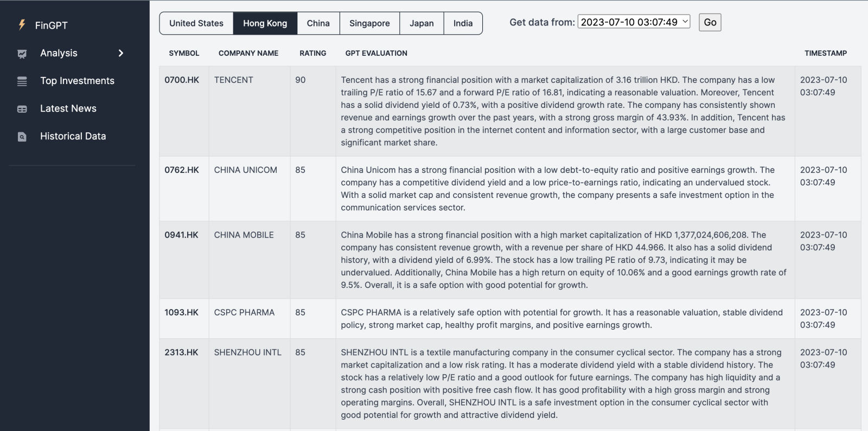Click China Mobile's rating 85
The height and width of the screenshot is (431, 868).
click(300, 235)
